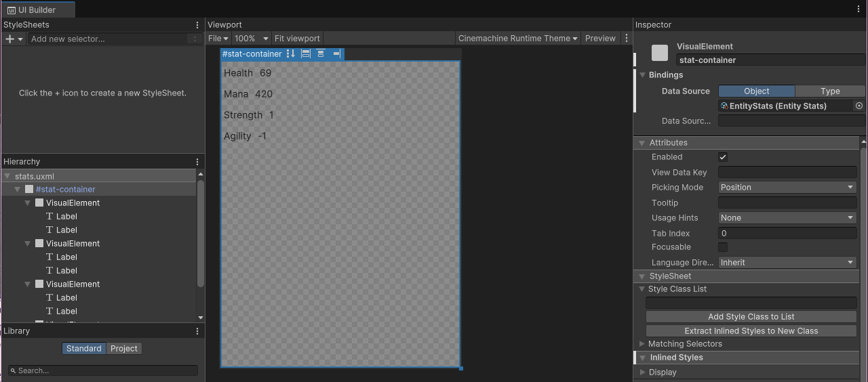This screenshot has width=868, height=382.
Task: Open the object picker for the EntityStats field
Action: tap(859, 106)
